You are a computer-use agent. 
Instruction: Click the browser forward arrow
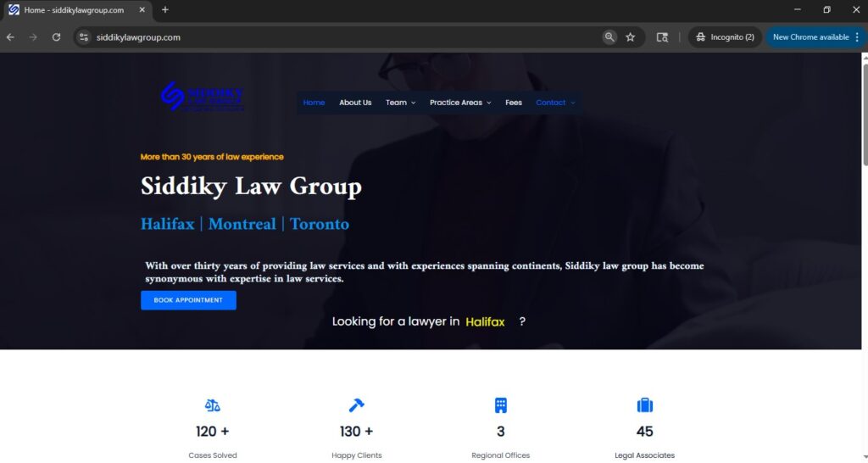pyautogui.click(x=33, y=37)
